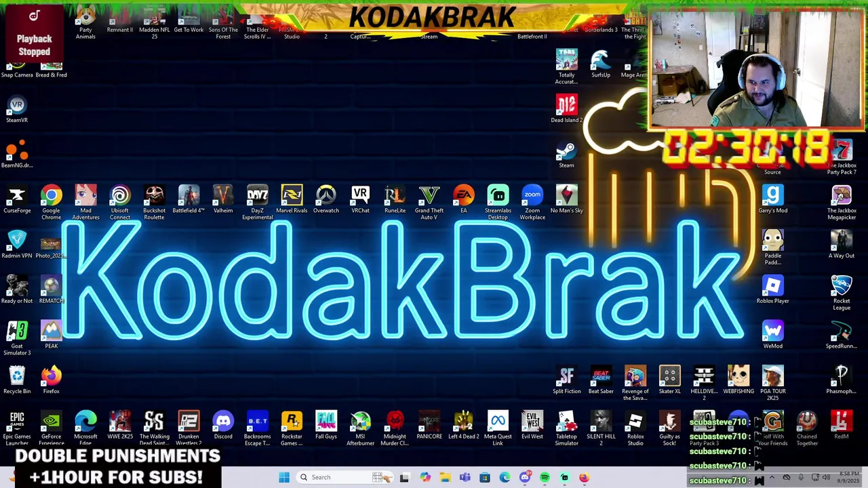Open BeamNG.drive desktop icon

[17, 155]
